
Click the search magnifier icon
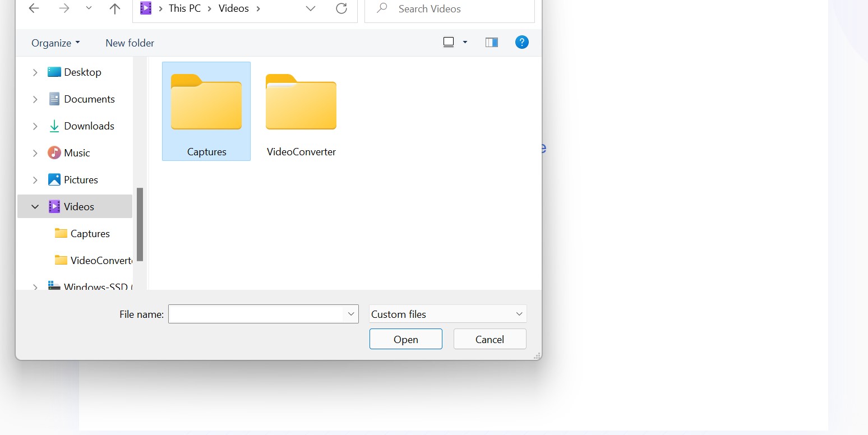click(x=382, y=8)
